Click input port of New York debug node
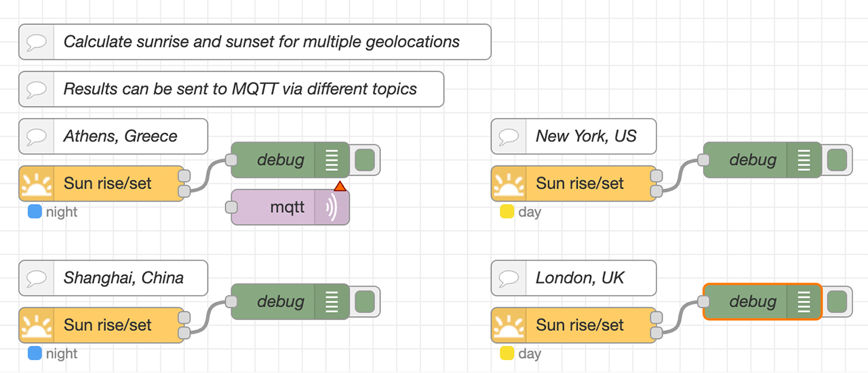868x373 pixels. pos(704,160)
